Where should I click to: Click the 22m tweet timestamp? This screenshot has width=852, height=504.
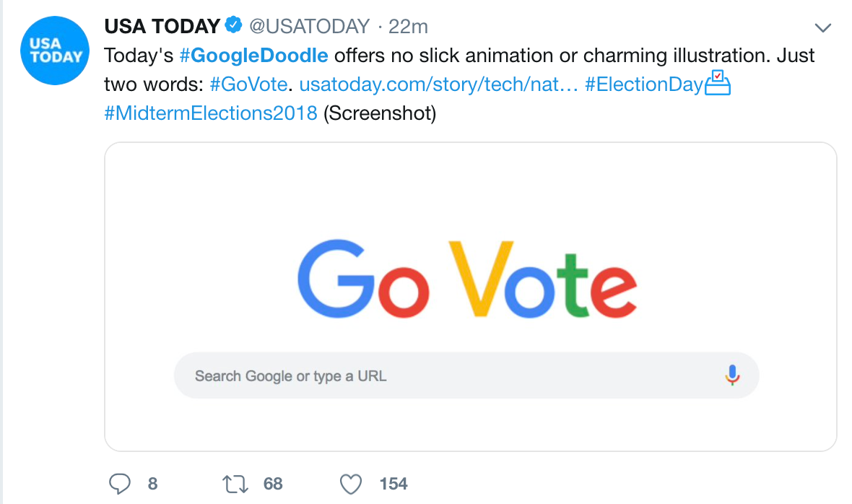[408, 27]
